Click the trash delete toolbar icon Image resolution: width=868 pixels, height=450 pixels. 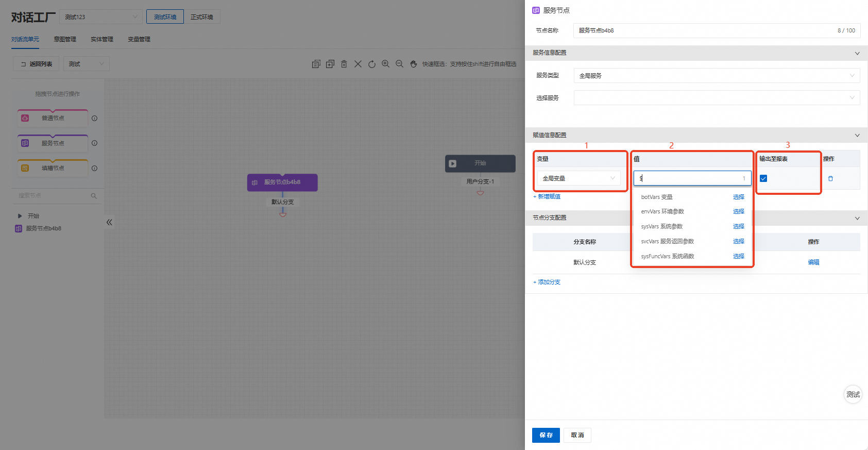pyautogui.click(x=344, y=64)
